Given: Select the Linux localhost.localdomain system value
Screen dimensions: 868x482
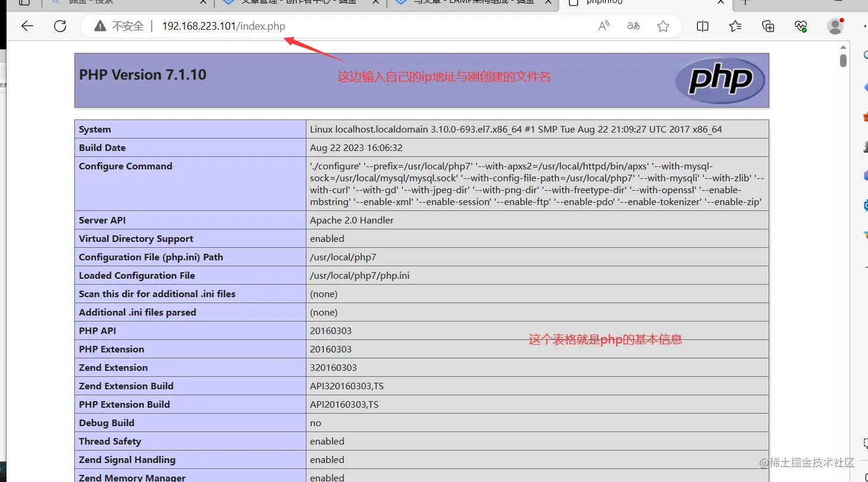Looking at the screenshot, I should (516, 130).
